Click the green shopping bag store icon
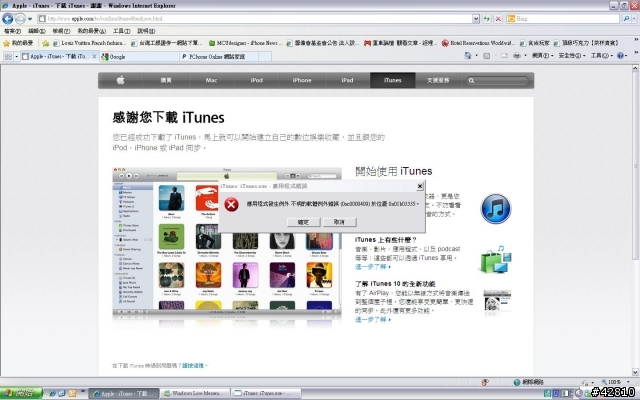Viewport: 640px width, 400px height. tap(496, 260)
